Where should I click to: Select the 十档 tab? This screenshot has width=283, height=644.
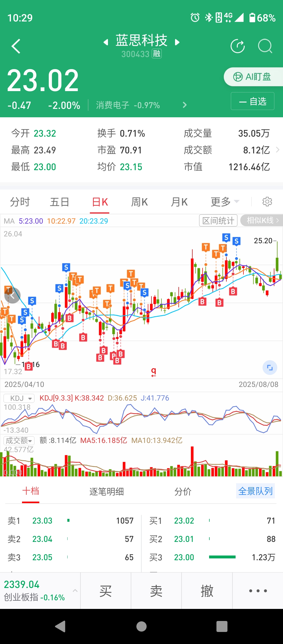click(31, 491)
